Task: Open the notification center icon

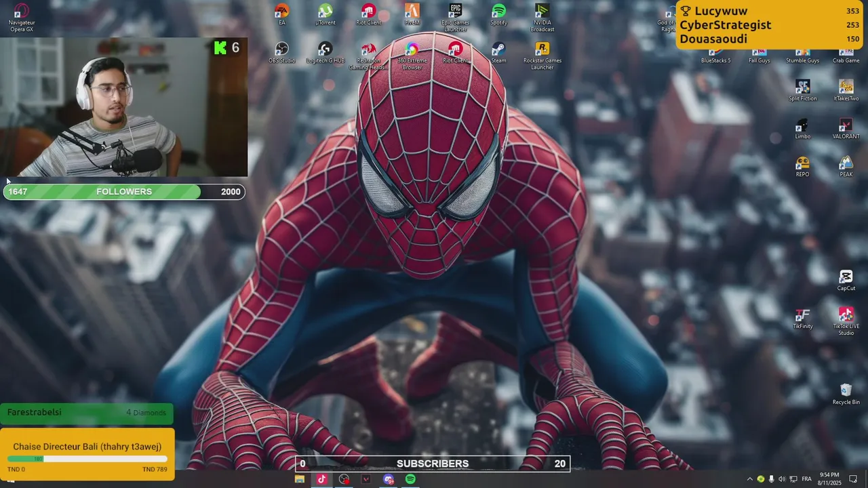Action: pos(854,479)
